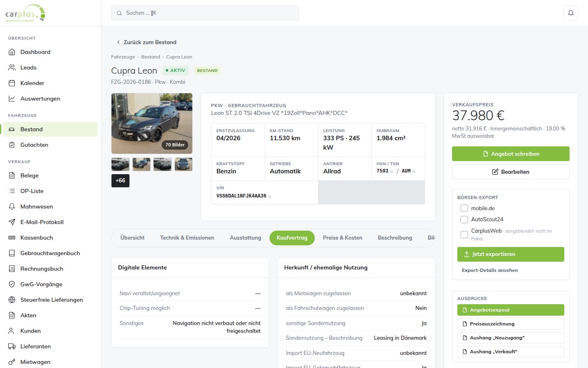The height and width of the screenshot is (368, 588).
Task: Show the +66 additional images
Action: click(120, 181)
